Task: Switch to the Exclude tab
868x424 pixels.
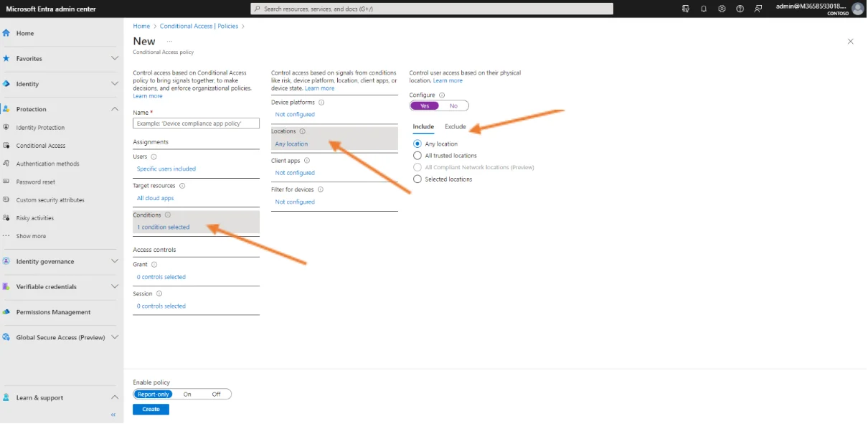Action: coord(455,127)
